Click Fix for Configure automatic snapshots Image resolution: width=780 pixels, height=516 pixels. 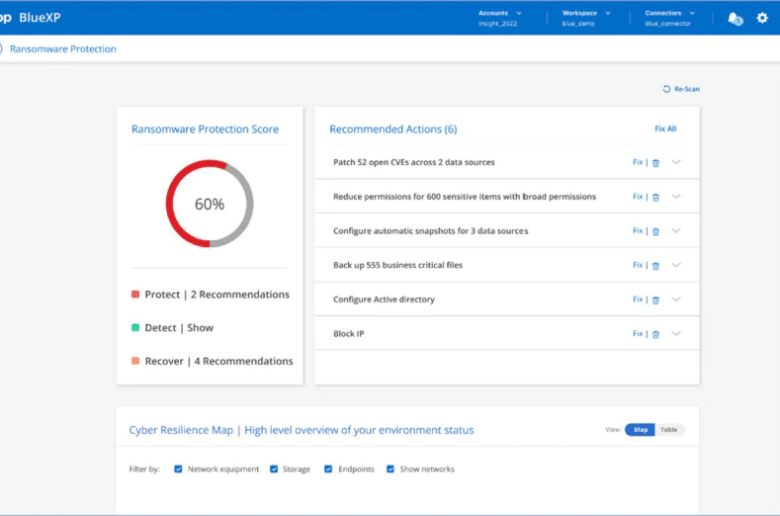click(637, 230)
